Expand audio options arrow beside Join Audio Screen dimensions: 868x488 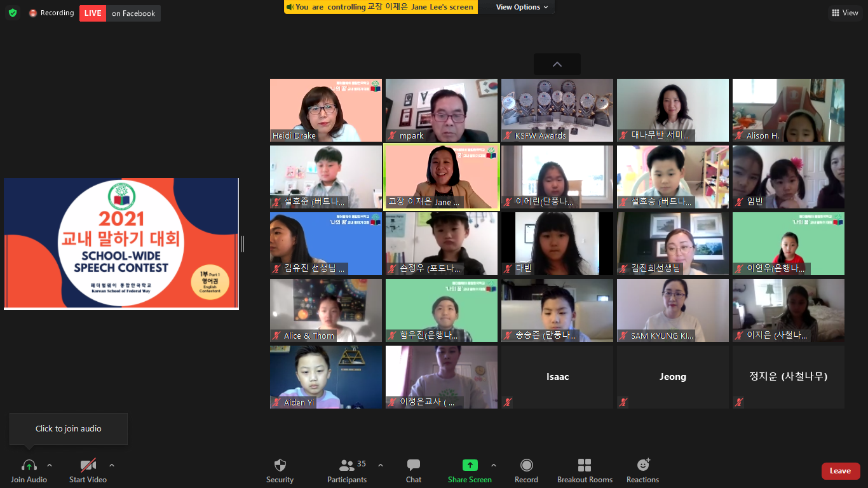50,465
